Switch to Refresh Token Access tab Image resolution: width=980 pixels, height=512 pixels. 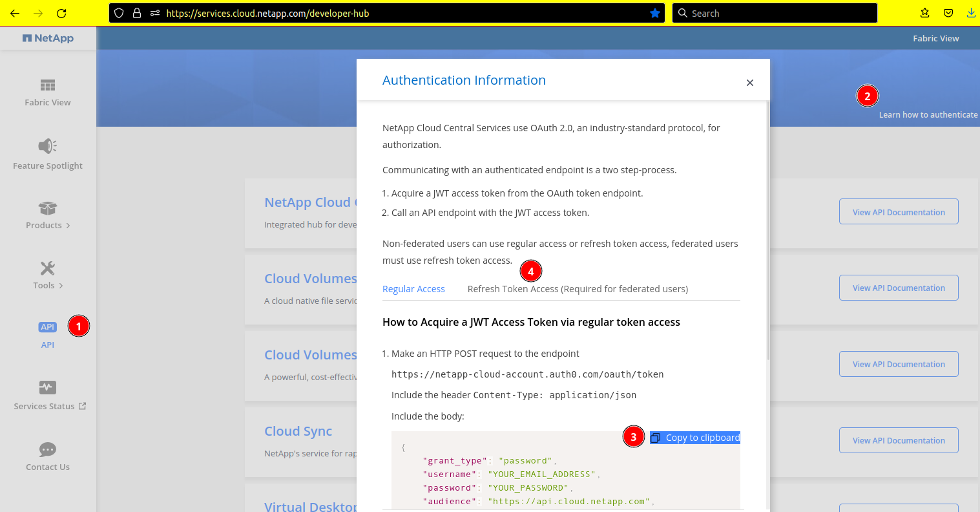[578, 289]
